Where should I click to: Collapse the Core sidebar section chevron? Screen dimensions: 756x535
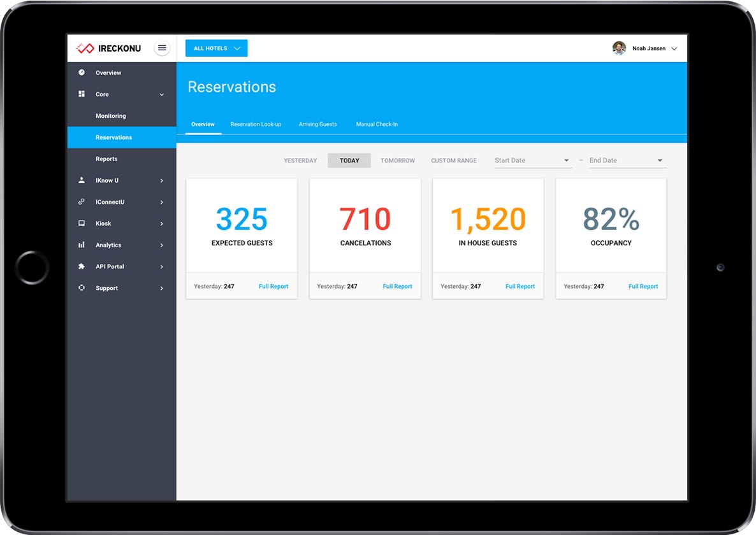[162, 95]
